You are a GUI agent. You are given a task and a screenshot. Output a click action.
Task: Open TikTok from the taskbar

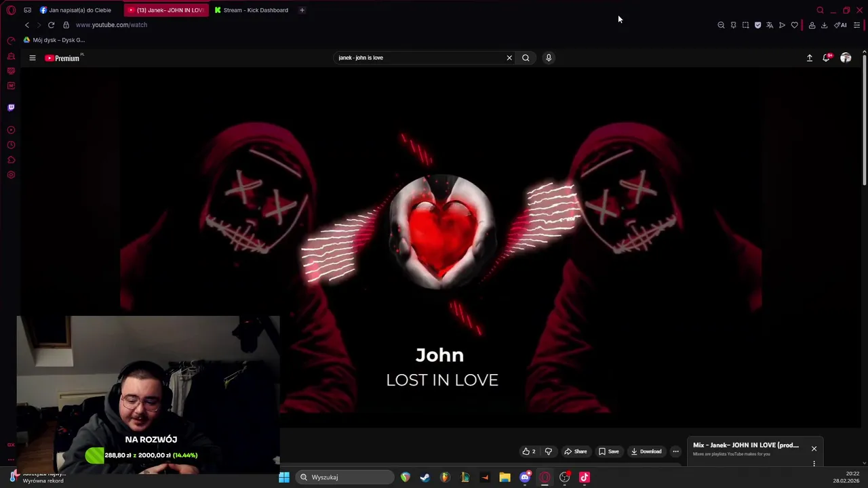point(585,477)
